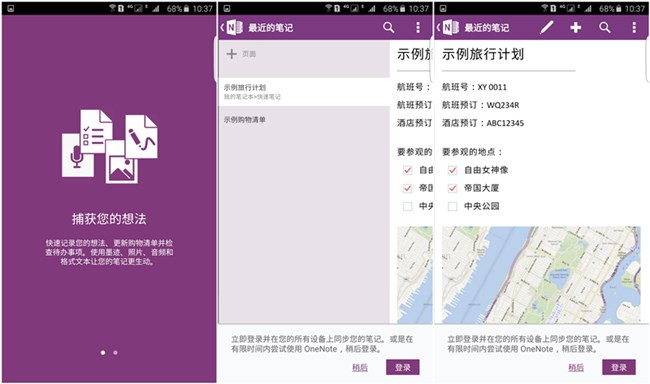The width and height of the screenshot is (650, 384).
Task: Tap the second page indicator dot on the intro screen
Action: tap(115, 352)
